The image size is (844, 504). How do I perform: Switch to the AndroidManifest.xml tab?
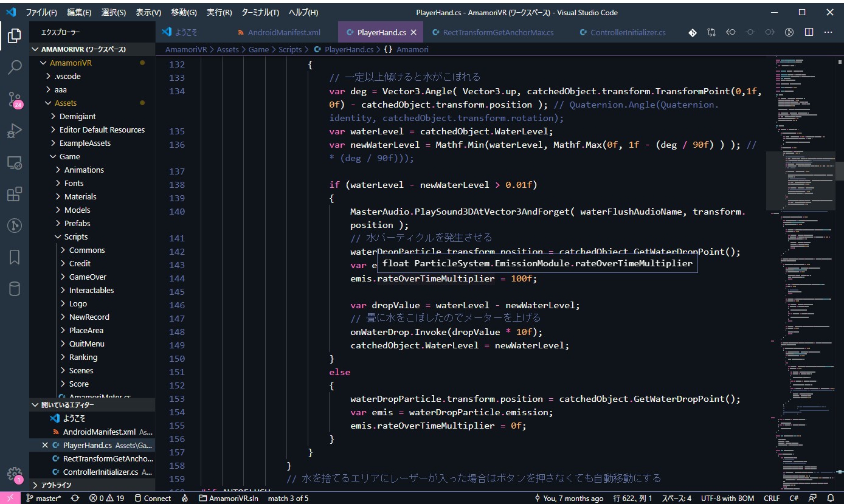coord(284,32)
